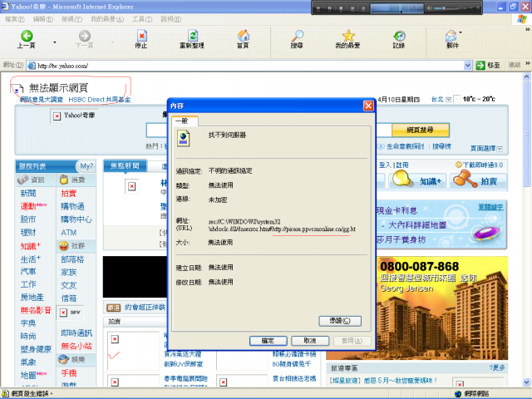Open the HSBC Direct 共同基金 link
The width and height of the screenshot is (532, 399).
(100, 100)
